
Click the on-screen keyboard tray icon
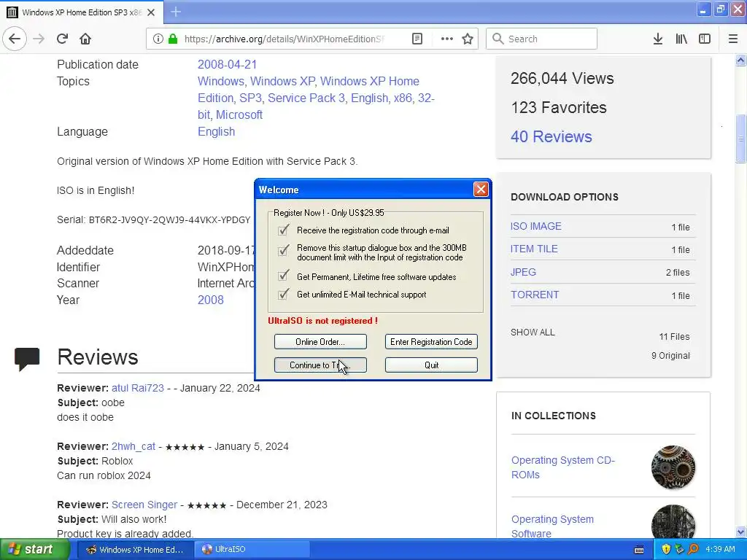pyautogui.click(x=639, y=550)
